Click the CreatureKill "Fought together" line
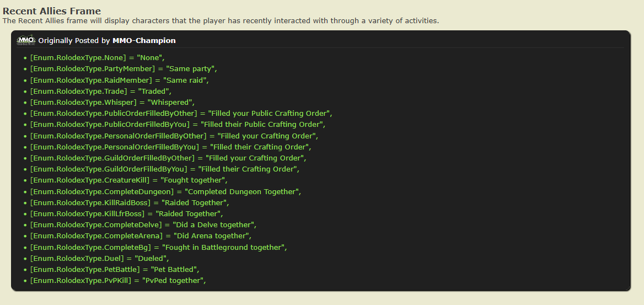Image resolution: width=644 pixels, height=305 pixels. [128, 180]
